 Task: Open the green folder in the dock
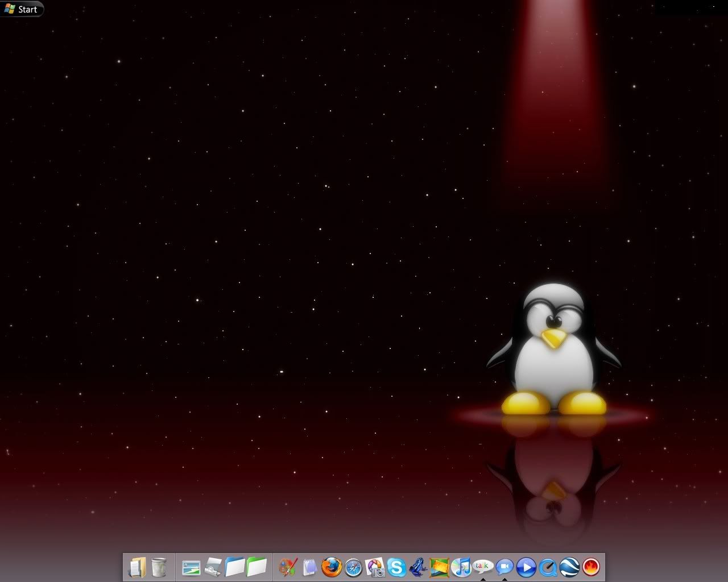click(x=257, y=567)
